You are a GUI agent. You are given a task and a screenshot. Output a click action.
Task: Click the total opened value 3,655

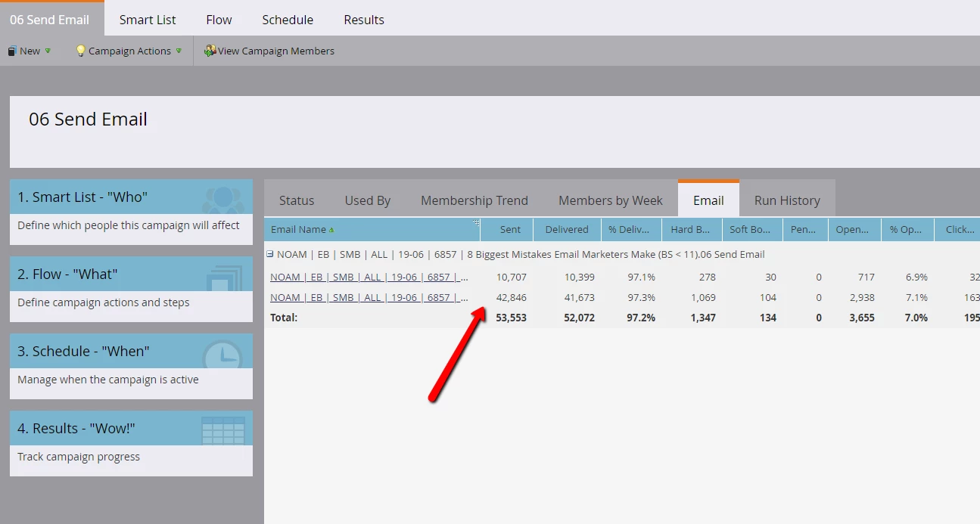[861, 318]
